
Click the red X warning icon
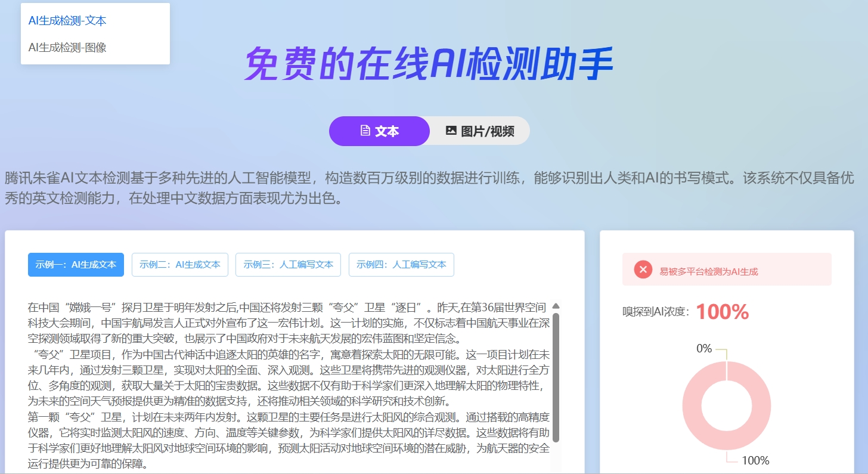[643, 270]
